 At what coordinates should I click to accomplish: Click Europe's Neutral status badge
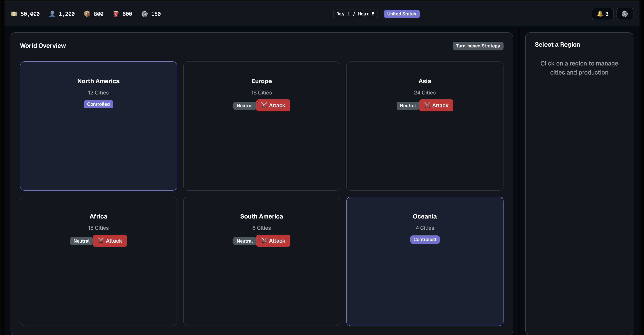point(244,106)
